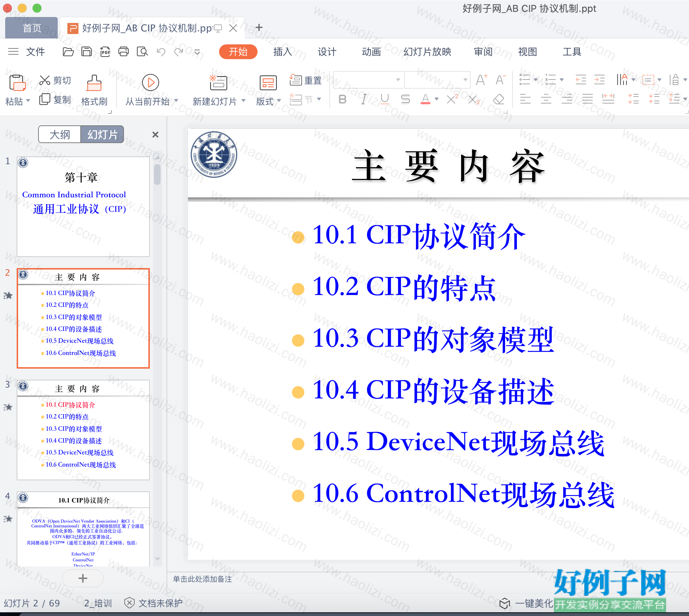The width and height of the screenshot is (689, 616).
Task: Expand the 新建幻灯片 dropdown arrow
Action: pos(243,101)
